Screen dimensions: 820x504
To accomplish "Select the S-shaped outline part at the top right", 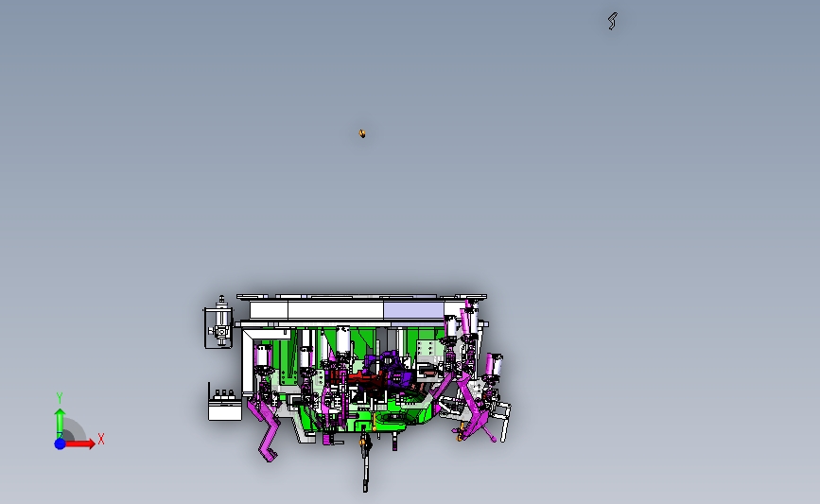I will pos(612,21).
